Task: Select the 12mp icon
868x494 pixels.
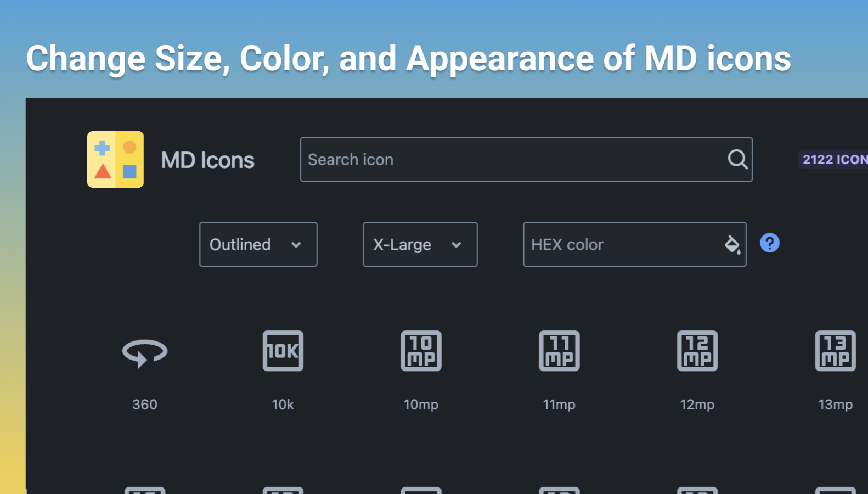Action: pyautogui.click(x=697, y=351)
